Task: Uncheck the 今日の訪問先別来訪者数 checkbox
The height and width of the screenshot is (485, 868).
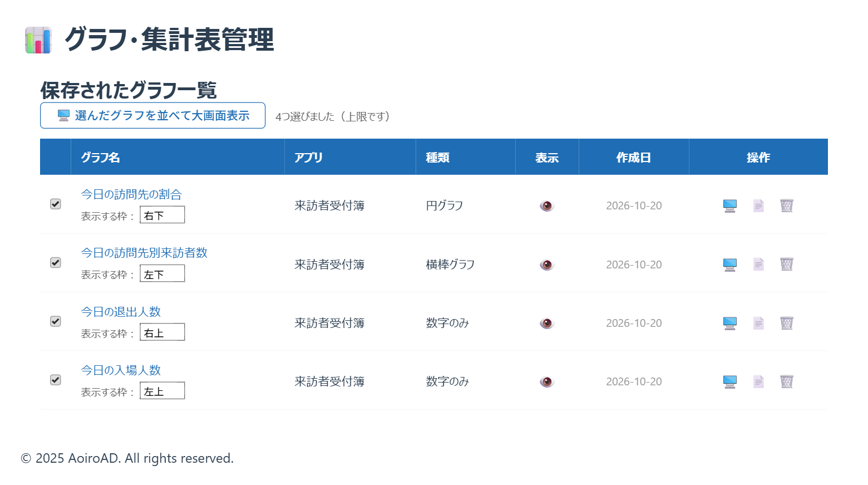Action: point(56,262)
